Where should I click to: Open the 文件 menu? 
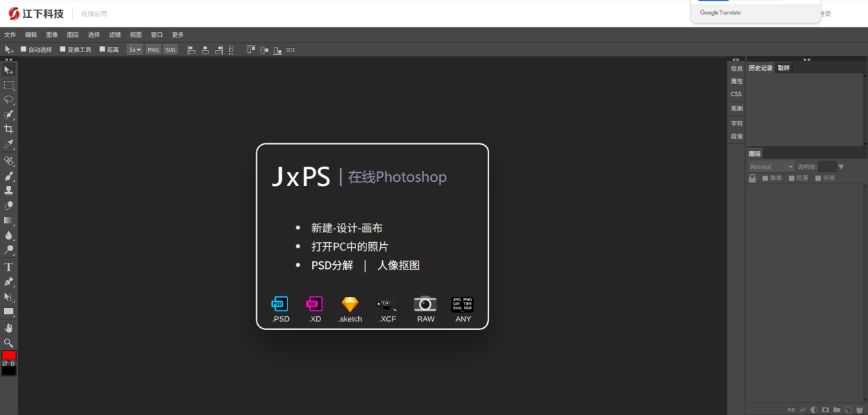coord(10,35)
